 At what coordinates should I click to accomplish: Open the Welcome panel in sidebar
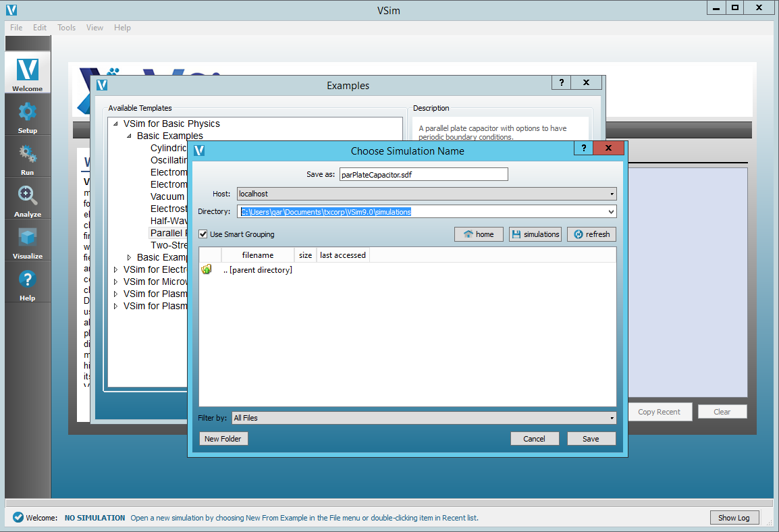pos(27,73)
